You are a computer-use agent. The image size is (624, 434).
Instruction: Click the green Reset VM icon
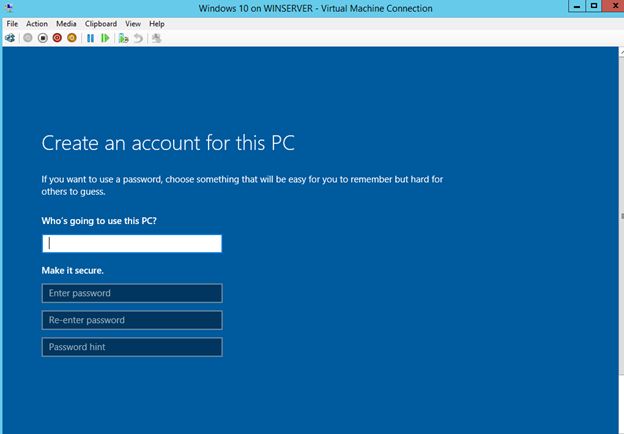pos(105,38)
